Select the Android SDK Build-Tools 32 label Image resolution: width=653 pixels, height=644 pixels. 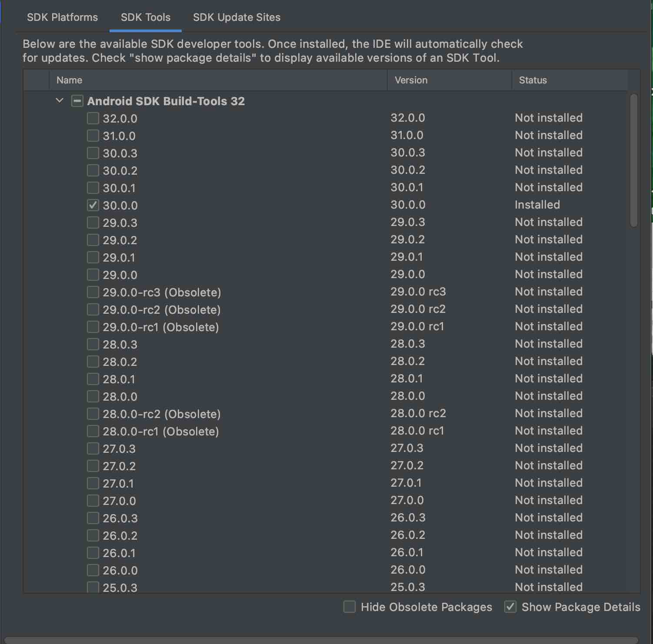(x=166, y=101)
